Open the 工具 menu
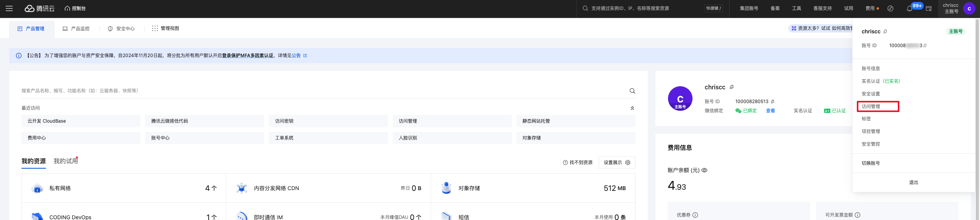The image size is (980, 220). 797,8
